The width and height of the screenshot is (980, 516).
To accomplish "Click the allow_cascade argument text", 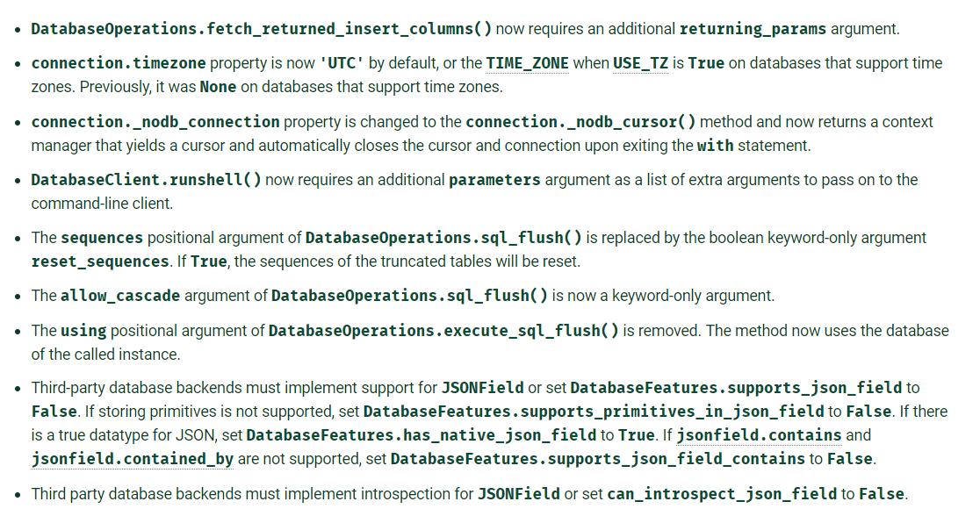I will 120,296.
